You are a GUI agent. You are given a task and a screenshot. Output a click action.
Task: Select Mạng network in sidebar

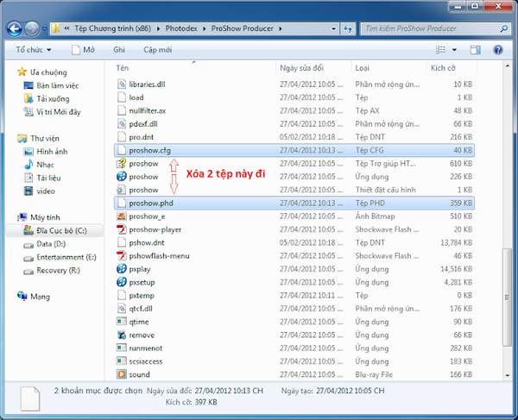pyautogui.click(x=34, y=297)
